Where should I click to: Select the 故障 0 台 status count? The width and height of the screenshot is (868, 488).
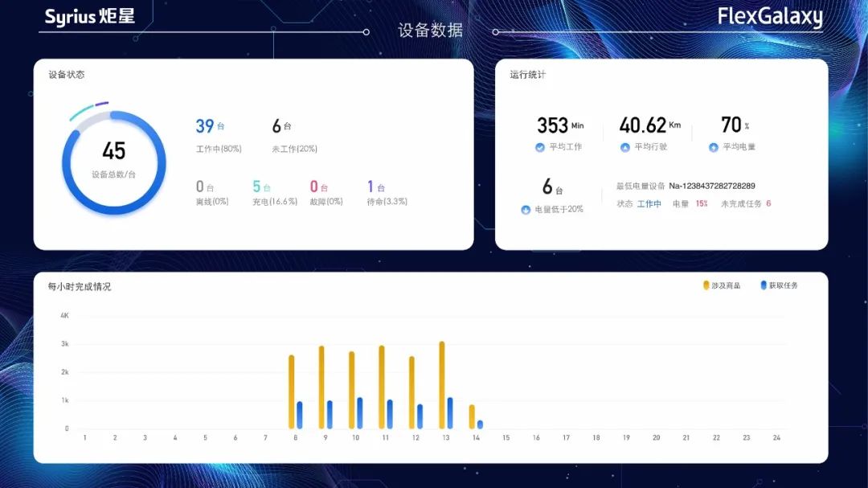point(325,193)
